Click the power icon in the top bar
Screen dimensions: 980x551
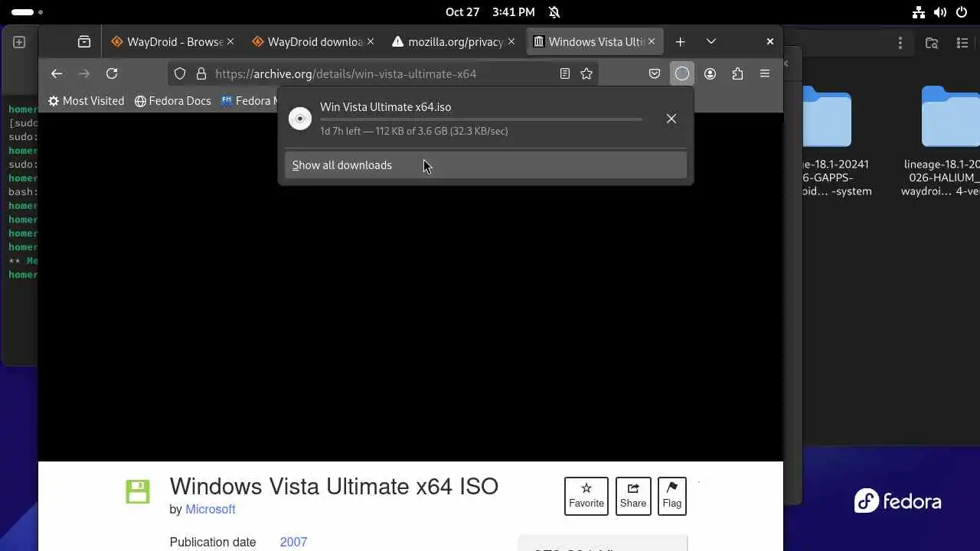[x=962, y=12]
